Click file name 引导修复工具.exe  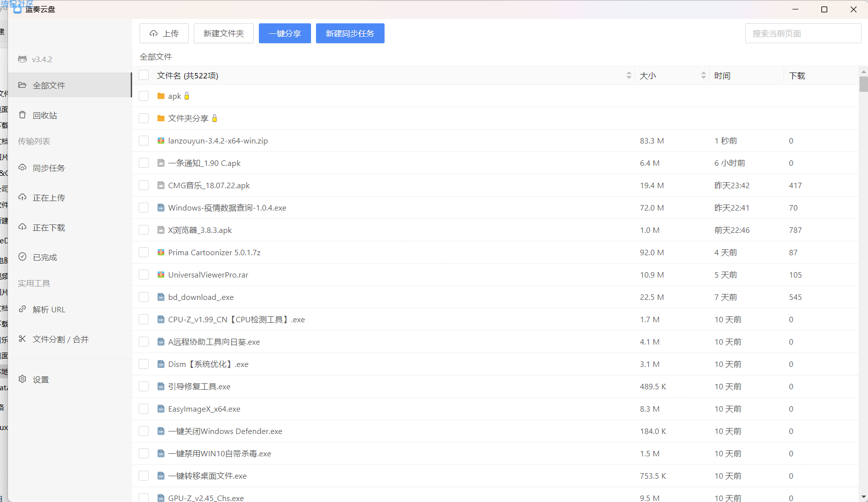coord(199,386)
